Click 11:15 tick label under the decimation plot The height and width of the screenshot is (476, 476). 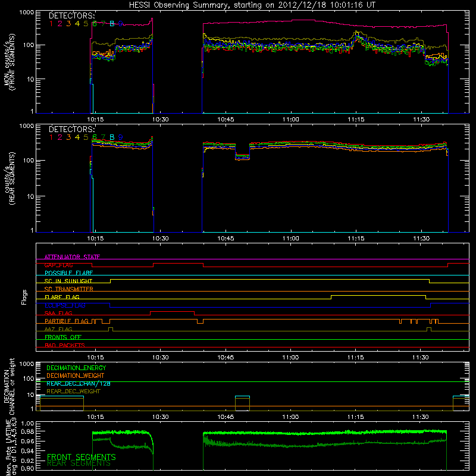[x=356, y=417]
